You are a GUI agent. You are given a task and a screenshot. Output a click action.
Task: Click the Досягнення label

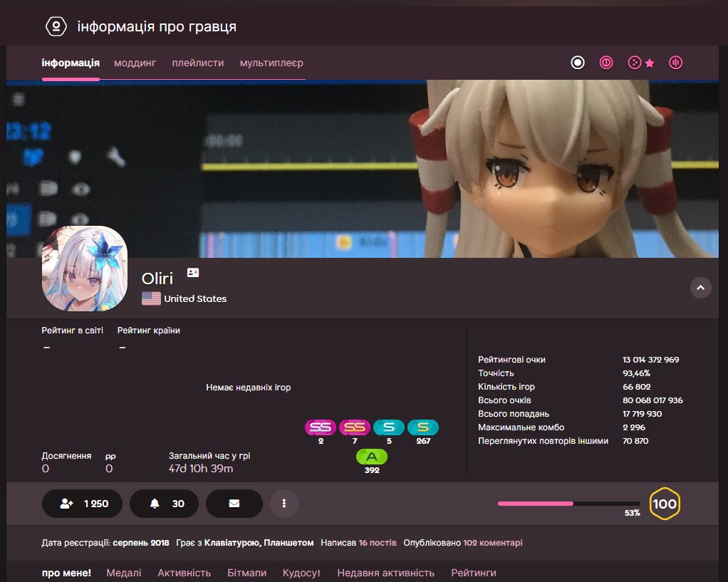click(x=66, y=456)
